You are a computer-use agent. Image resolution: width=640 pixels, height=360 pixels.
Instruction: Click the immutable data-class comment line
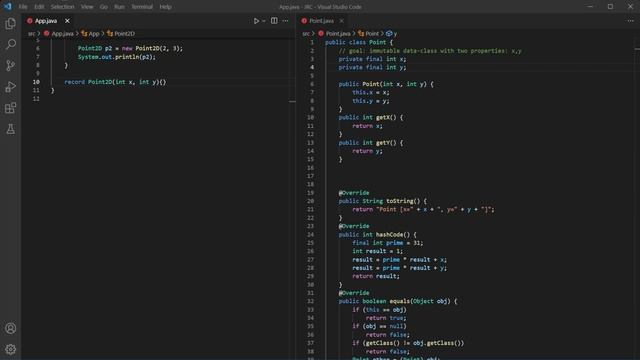click(x=430, y=51)
